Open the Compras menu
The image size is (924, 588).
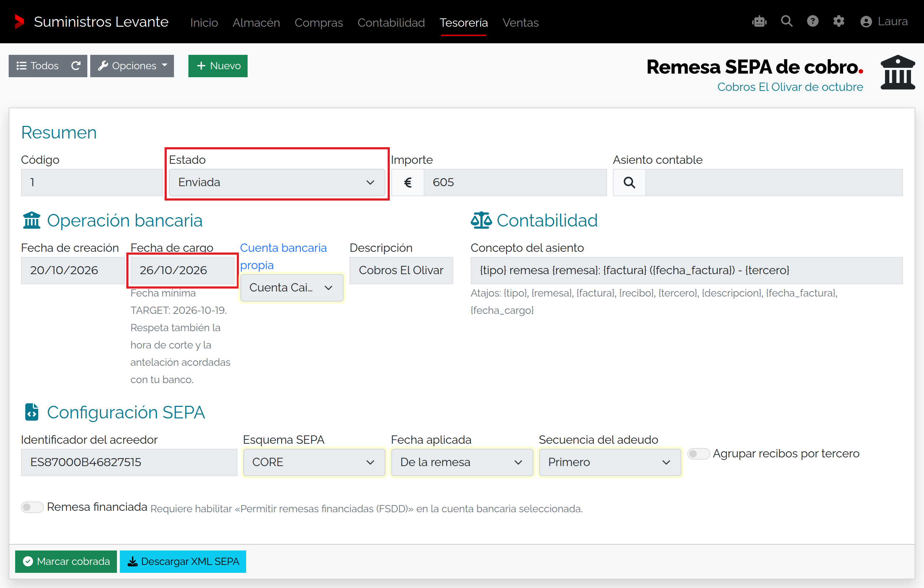pyautogui.click(x=318, y=22)
